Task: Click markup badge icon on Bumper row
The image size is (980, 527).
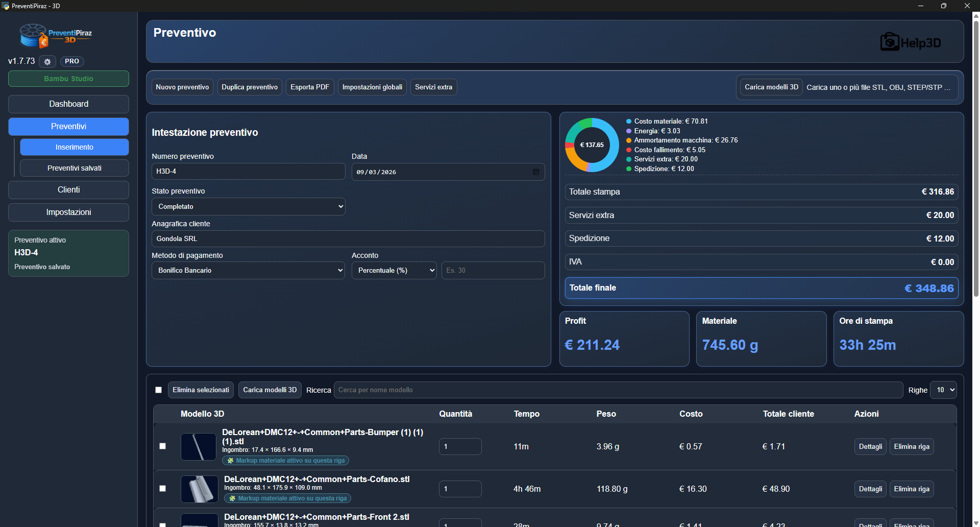Action: [x=231, y=461]
